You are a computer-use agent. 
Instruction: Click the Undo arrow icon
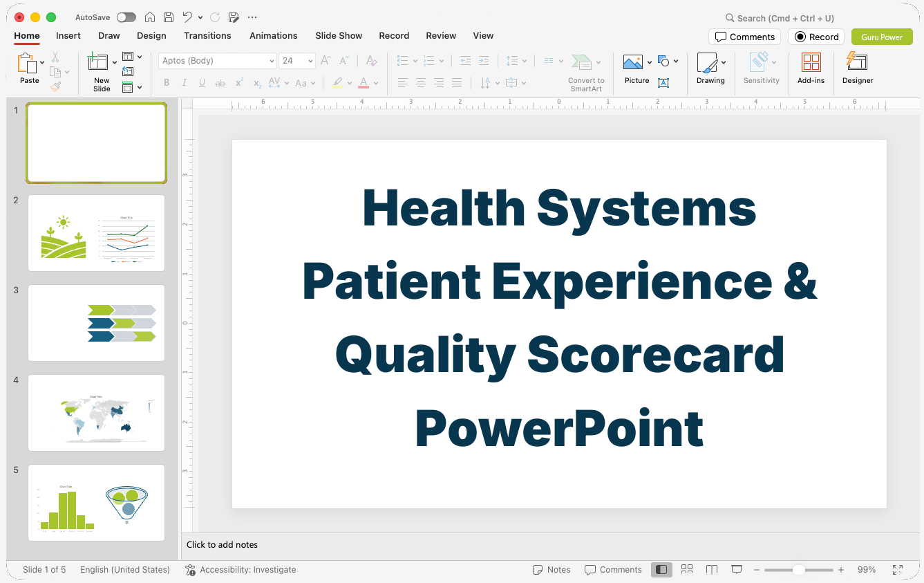tap(187, 17)
